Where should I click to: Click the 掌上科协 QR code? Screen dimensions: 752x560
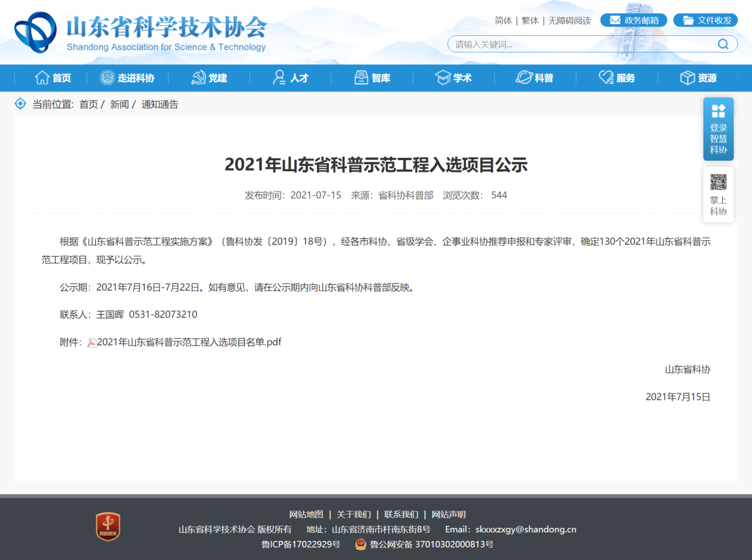(718, 181)
